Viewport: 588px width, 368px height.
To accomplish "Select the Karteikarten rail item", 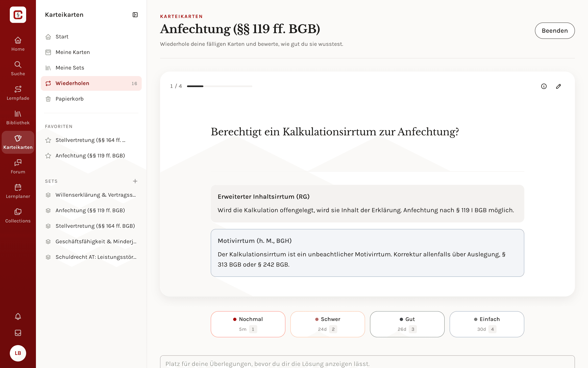I will click(18, 142).
